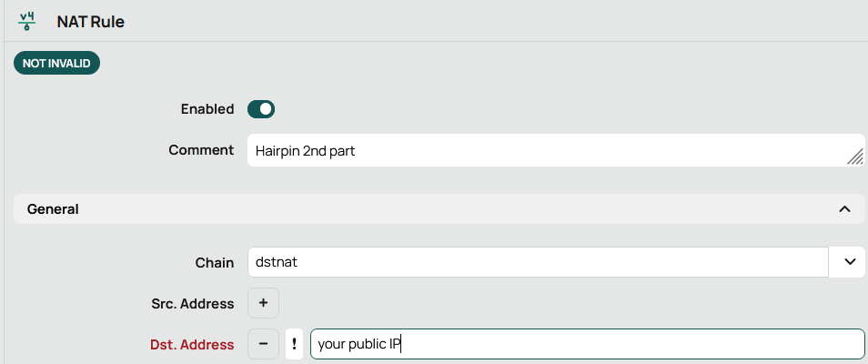The image size is (868, 364).
Task: Collapse the General section chevron
Action: (844, 209)
